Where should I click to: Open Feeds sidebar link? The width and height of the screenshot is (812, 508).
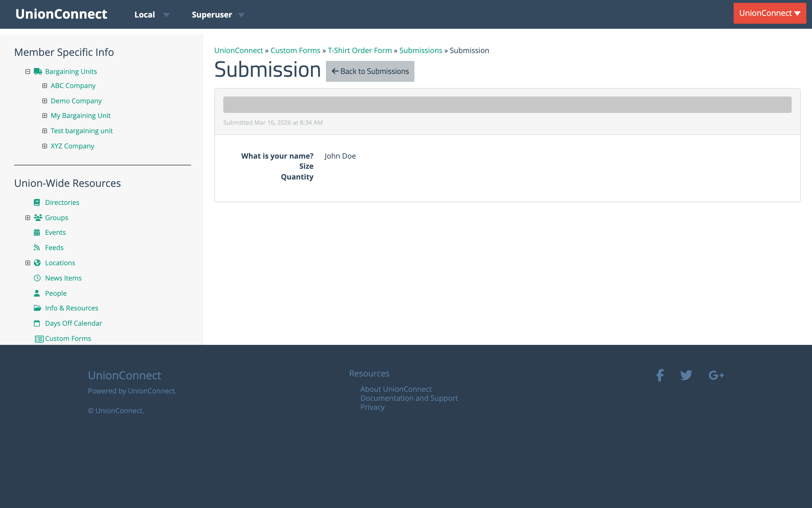pos(54,248)
